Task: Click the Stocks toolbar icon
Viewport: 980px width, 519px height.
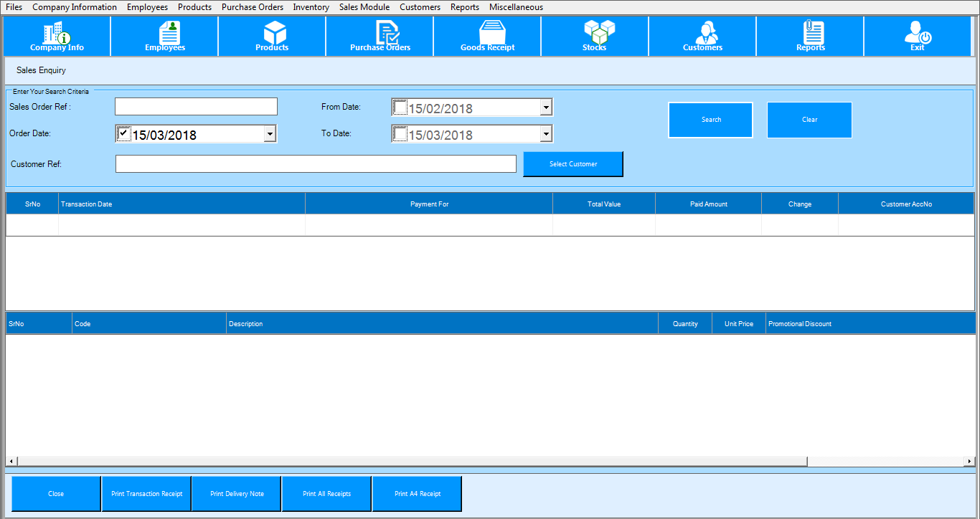Action: [x=595, y=36]
